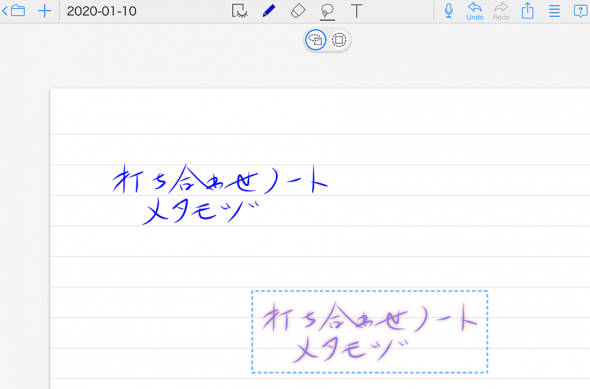This screenshot has height=389, width=590.
Task: Open the hamburger list menu
Action: coord(554,11)
